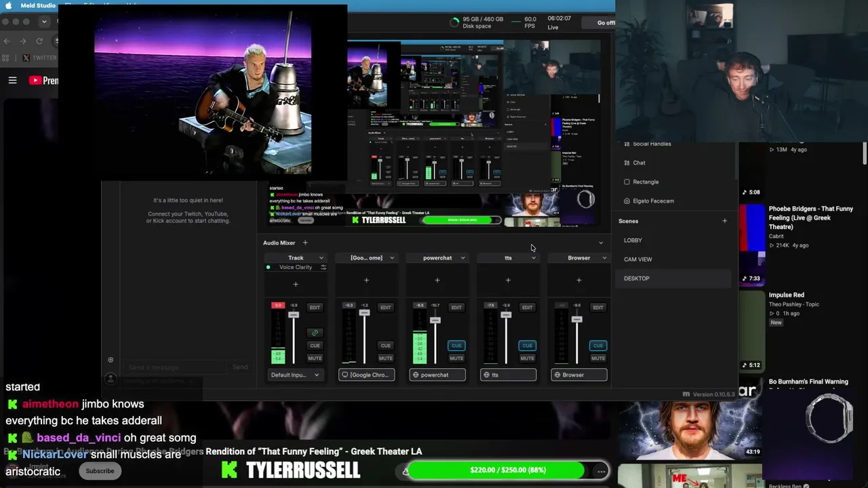Mute the Browser channel

[597, 359]
